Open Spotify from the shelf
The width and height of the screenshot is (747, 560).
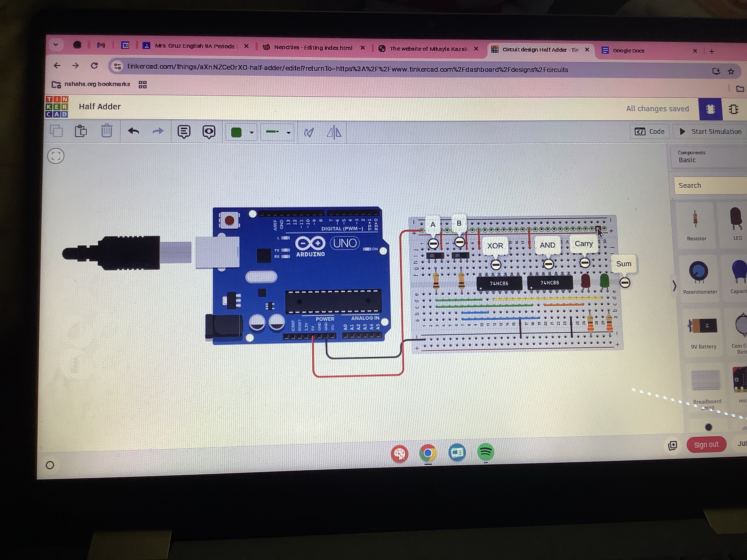pyautogui.click(x=486, y=452)
